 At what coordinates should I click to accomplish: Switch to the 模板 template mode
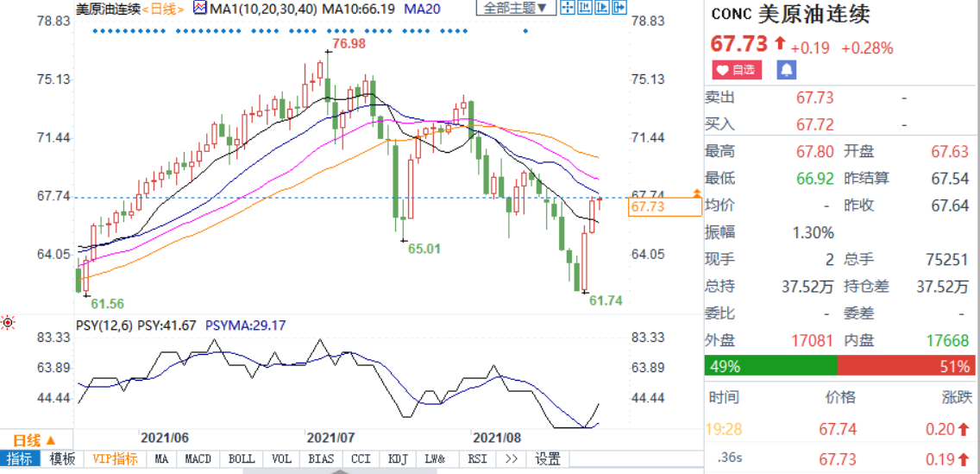(62, 459)
